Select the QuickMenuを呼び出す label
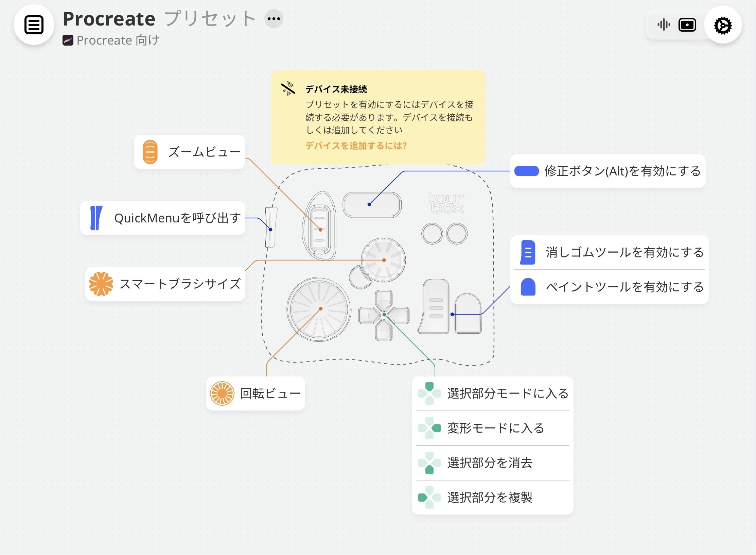Image resolution: width=756 pixels, height=555 pixels. point(178,218)
